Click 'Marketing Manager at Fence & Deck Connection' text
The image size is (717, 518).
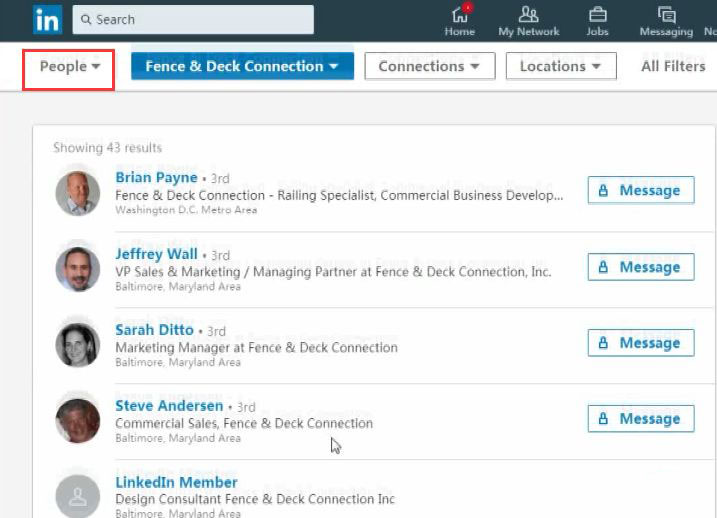click(257, 348)
